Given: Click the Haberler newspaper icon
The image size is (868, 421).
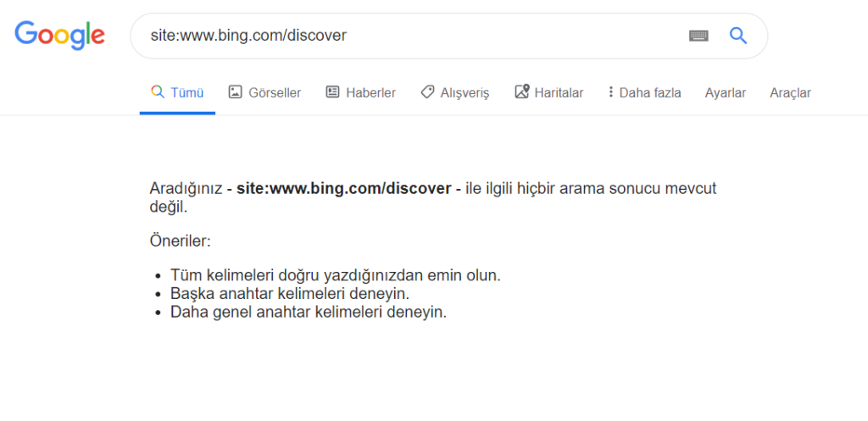Looking at the screenshot, I should [x=332, y=91].
